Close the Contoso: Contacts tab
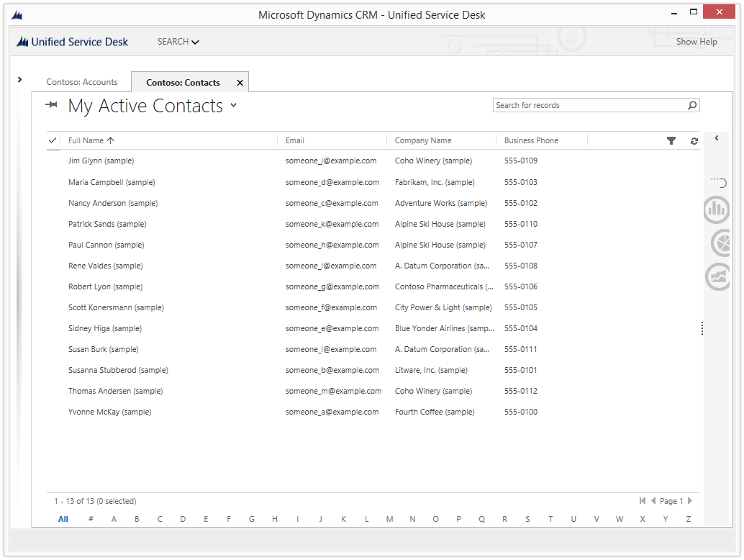744x560 pixels. [x=240, y=82]
